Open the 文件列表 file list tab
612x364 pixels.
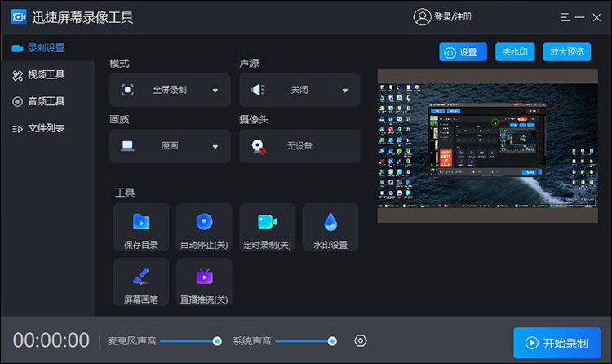(48, 128)
